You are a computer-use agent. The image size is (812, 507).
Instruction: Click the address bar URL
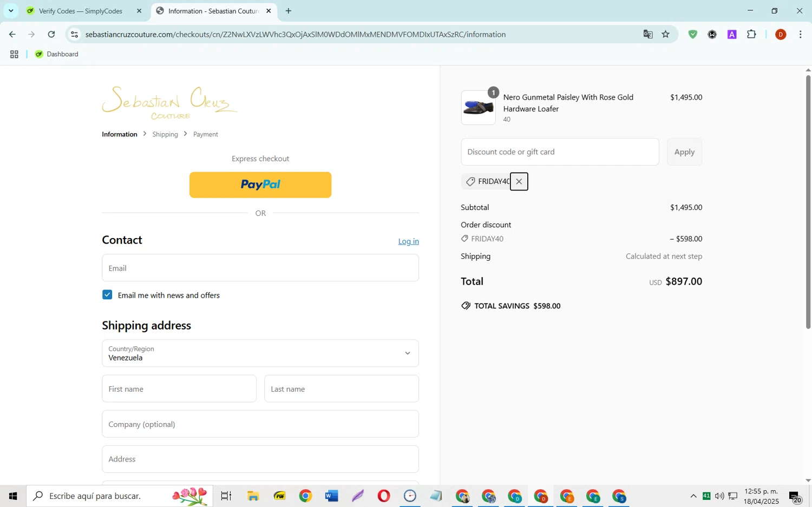(x=296, y=34)
